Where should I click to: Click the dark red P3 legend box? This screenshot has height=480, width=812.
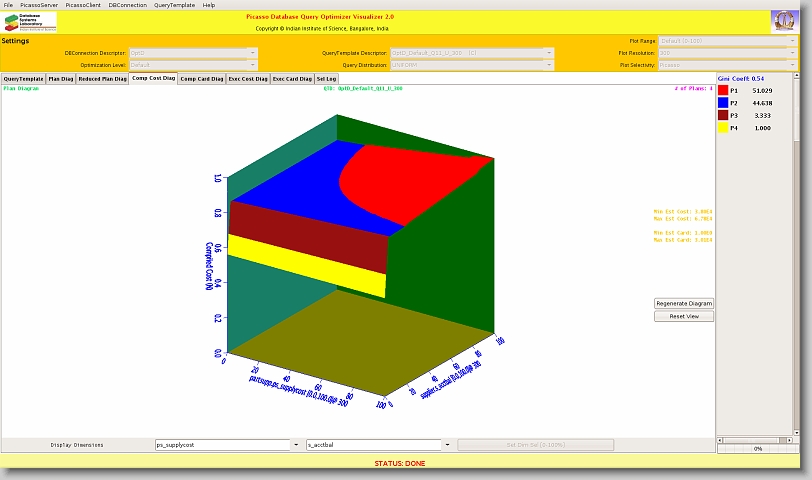[723, 115]
